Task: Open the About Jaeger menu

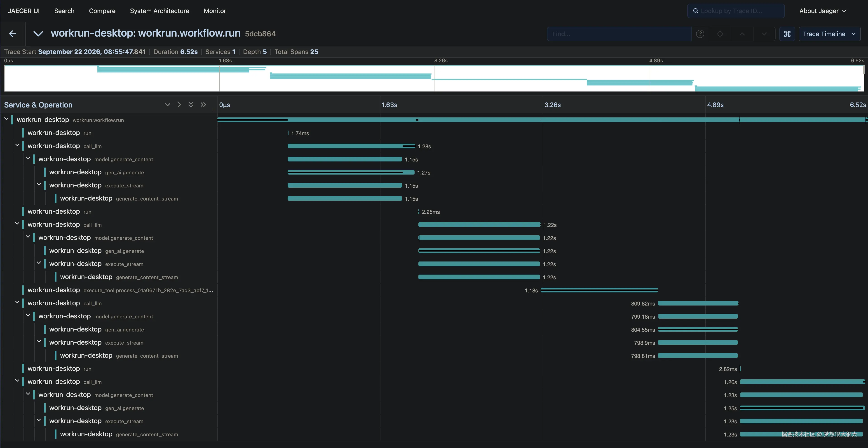Action: tap(823, 11)
